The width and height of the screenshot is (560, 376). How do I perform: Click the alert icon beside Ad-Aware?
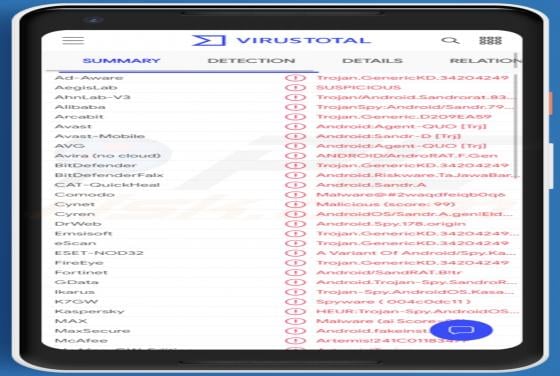coord(295,78)
